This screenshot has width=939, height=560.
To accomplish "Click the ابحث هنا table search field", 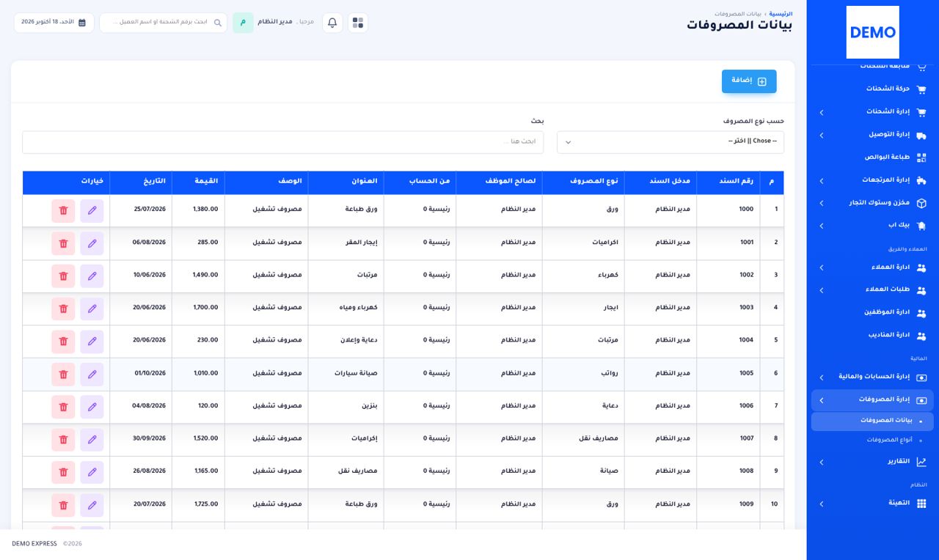I will (282, 142).
